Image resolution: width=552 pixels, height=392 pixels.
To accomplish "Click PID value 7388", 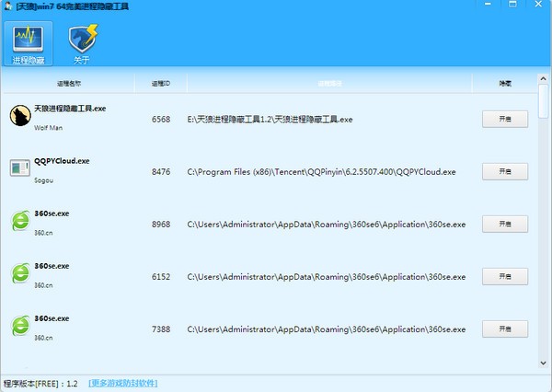I will coord(161,329).
